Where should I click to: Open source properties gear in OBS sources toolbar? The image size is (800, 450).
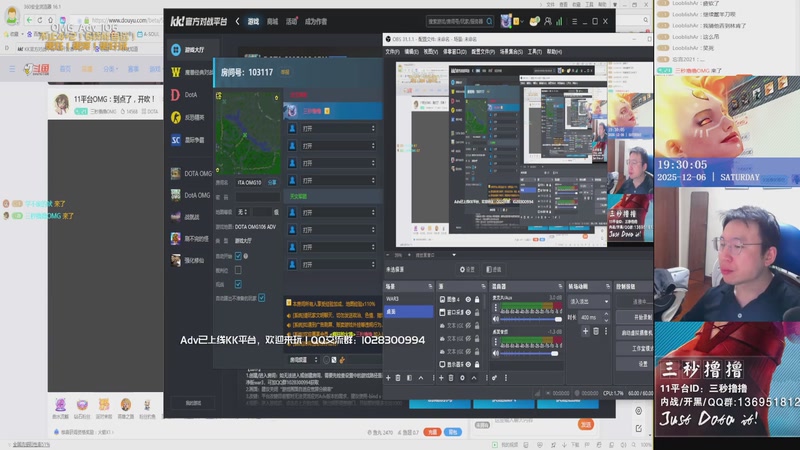[x=462, y=378]
